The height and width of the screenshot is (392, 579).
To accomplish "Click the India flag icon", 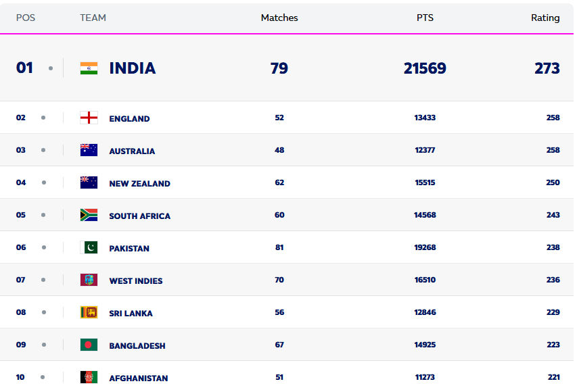I will click(x=90, y=68).
